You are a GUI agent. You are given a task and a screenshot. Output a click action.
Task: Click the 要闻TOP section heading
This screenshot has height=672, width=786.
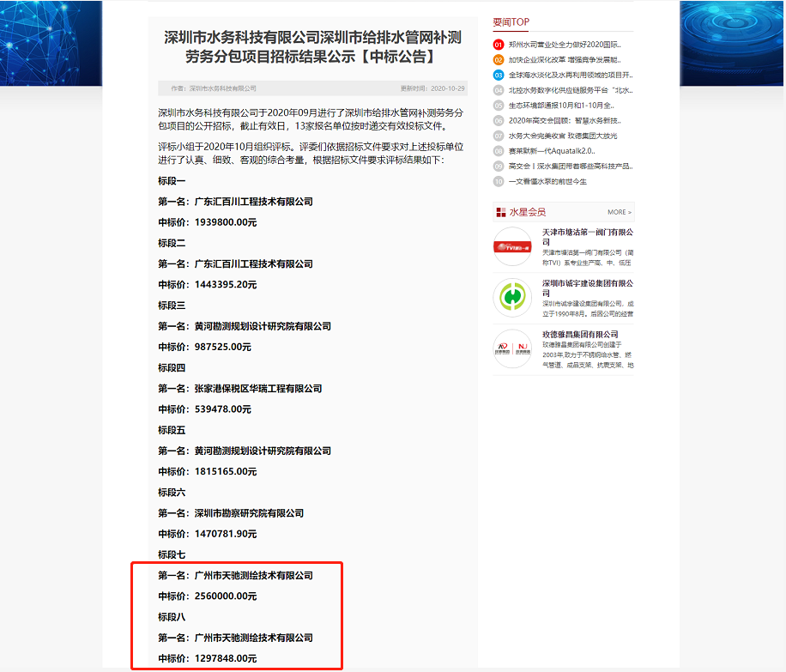(x=511, y=21)
